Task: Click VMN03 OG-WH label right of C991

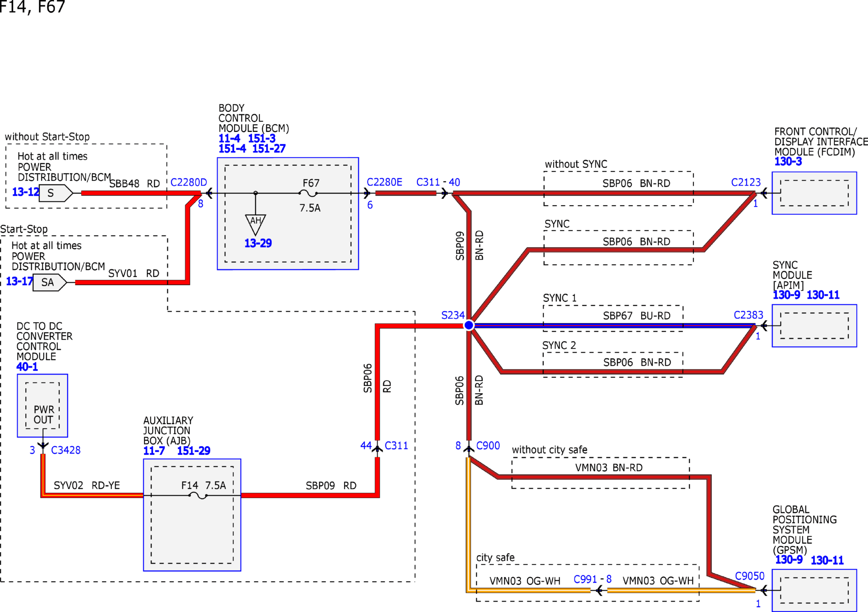Action: click(658, 581)
